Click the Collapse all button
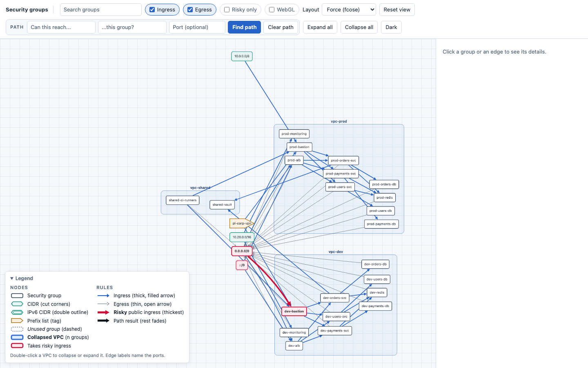 [x=359, y=27]
